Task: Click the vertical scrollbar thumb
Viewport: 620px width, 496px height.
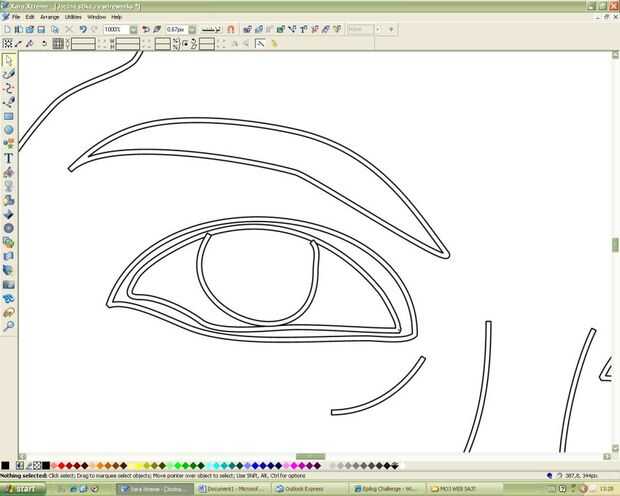Action: (x=615, y=245)
